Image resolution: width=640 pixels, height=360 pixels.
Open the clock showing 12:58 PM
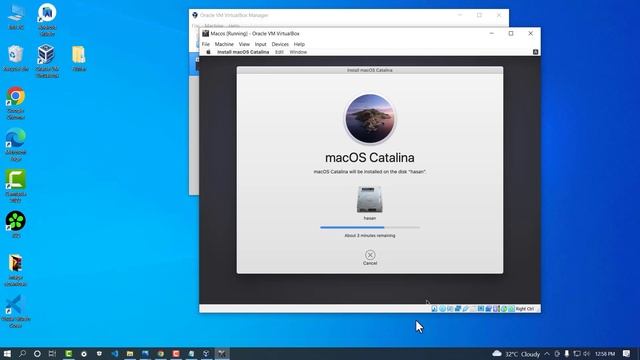[605, 353]
